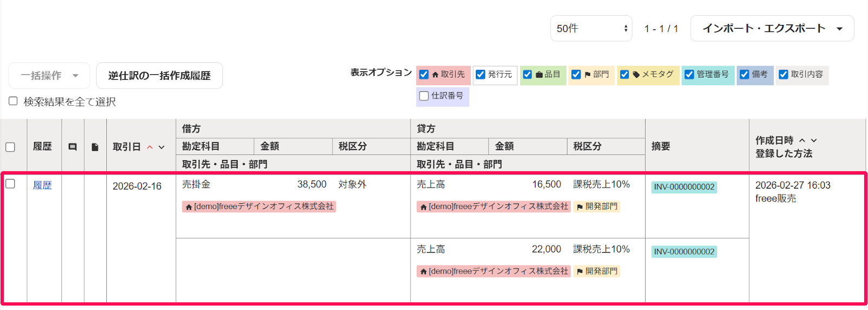Click 開発部門 flag tag in 16,500 row
Screen dimensions: 868x310
click(597, 206)
